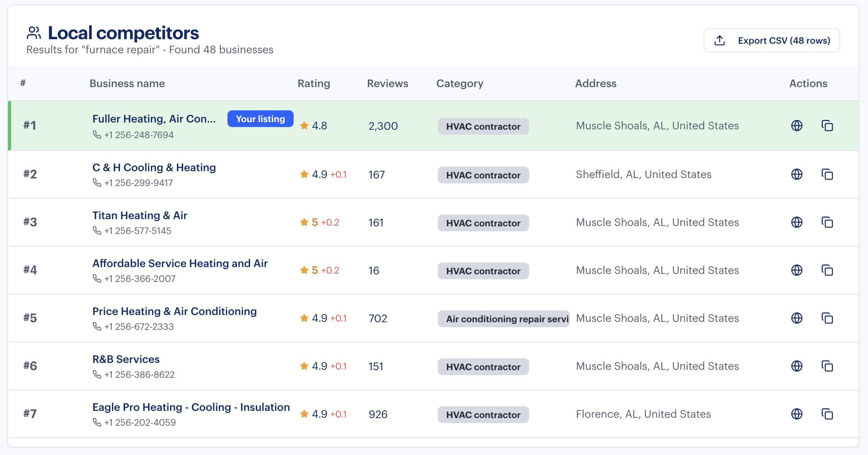The height and width of the screenshot is (455, 868).
Task: Globe icon for Affordable Service Heating and Air
Action: coord(796,270)
